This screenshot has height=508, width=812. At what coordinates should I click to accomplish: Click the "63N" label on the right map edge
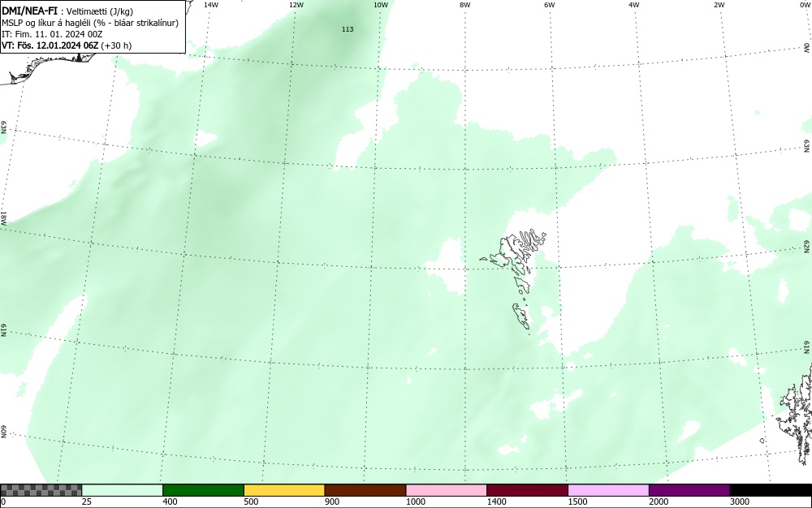click(807, 146)
